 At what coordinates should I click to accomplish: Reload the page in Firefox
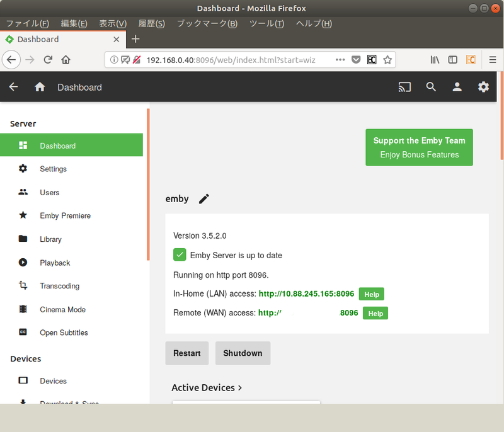48,60
